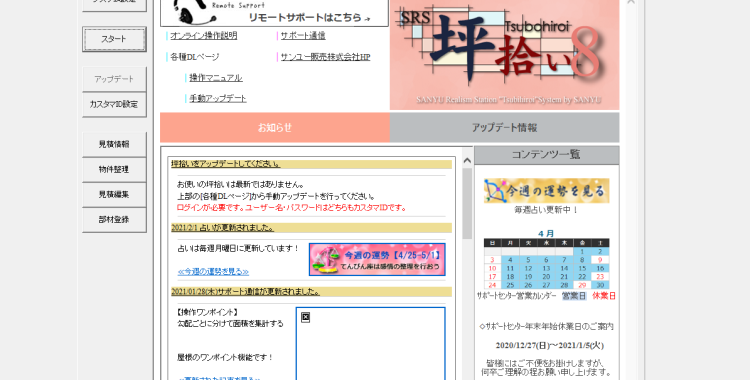Open the オンライン操作説明 link
The image size is (750, 380).
click(x=204, y=36)
